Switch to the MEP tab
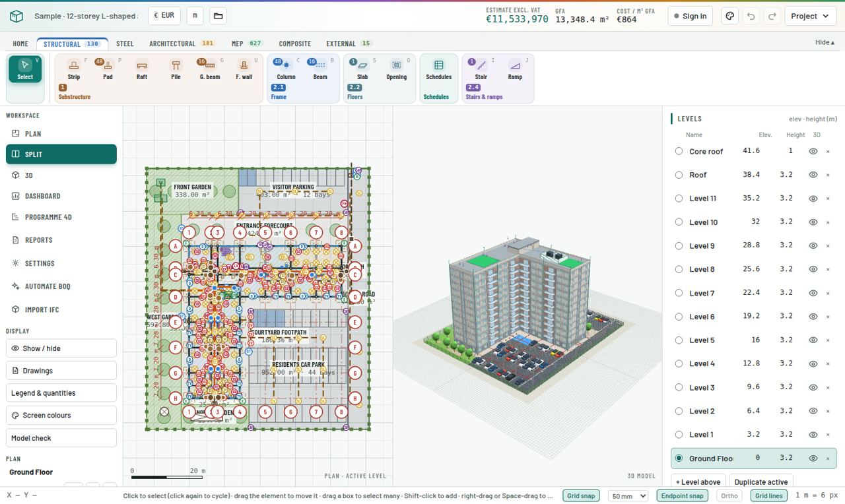Screen dimensions: 845x504 point(247,44)
